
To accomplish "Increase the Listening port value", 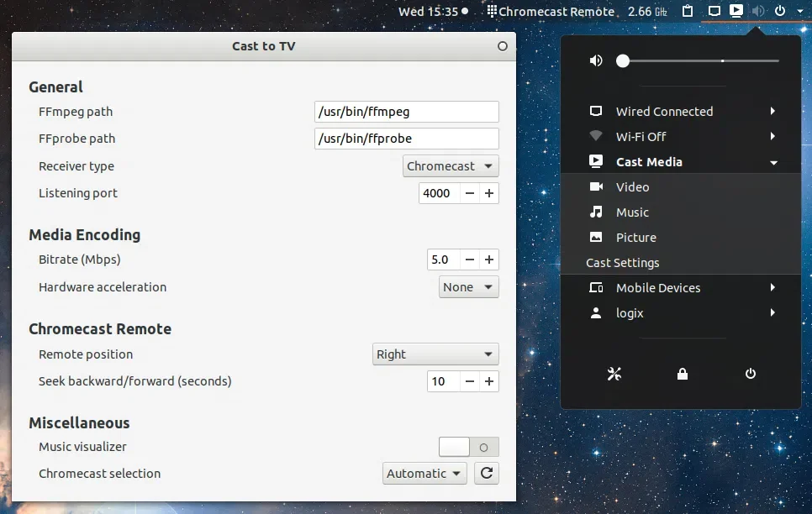I will (489, 193).
